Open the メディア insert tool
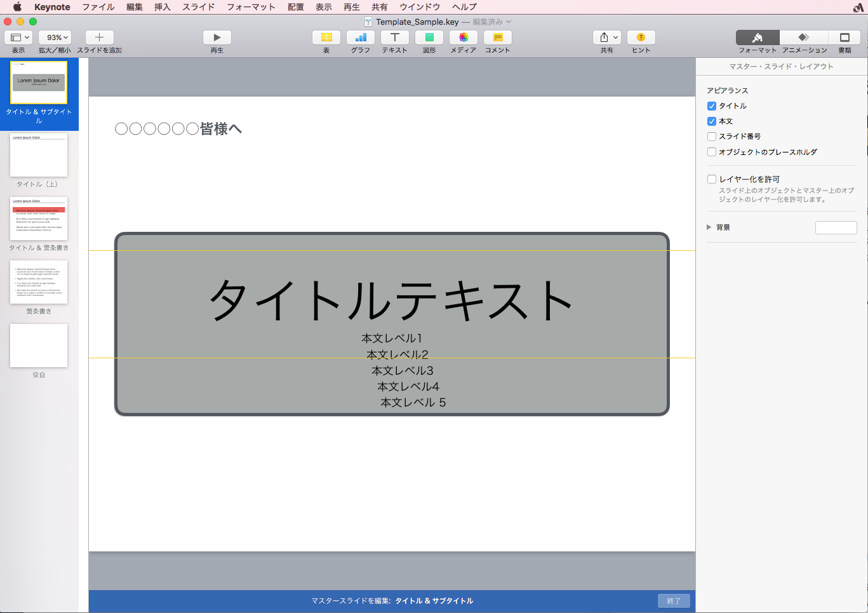 pos(463,38)
